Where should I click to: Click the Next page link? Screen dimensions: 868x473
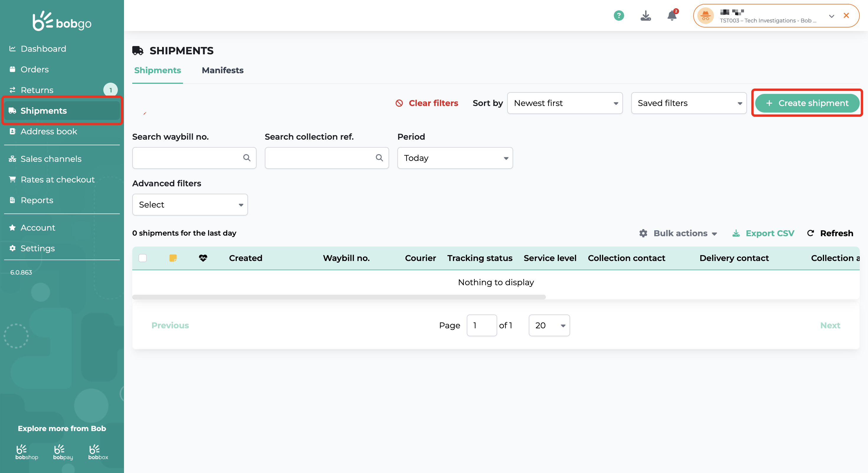(830, 325)
